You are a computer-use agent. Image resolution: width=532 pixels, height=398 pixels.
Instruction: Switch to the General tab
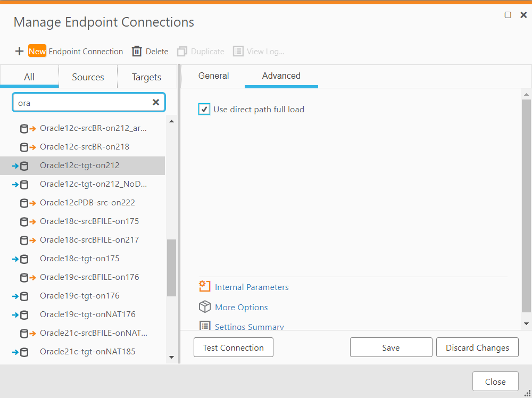coord(213,76)
